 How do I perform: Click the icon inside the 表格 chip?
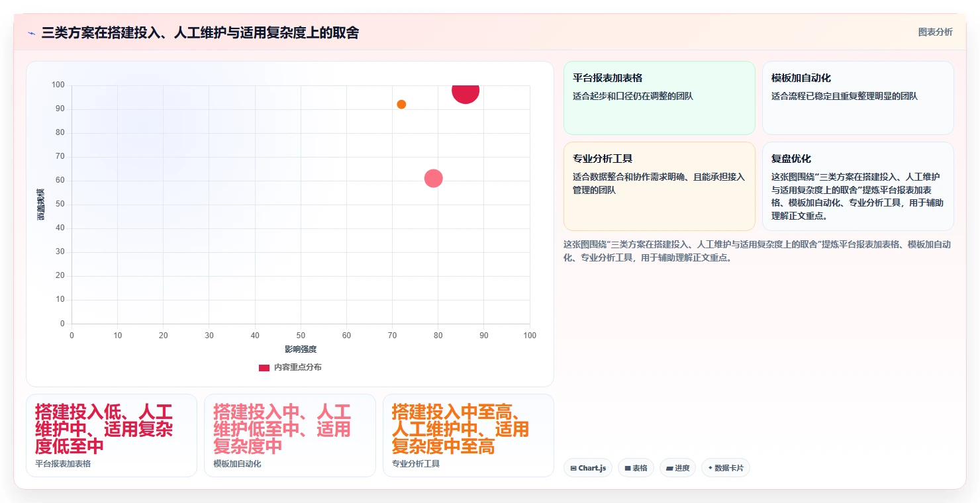(x=628, y=468)
